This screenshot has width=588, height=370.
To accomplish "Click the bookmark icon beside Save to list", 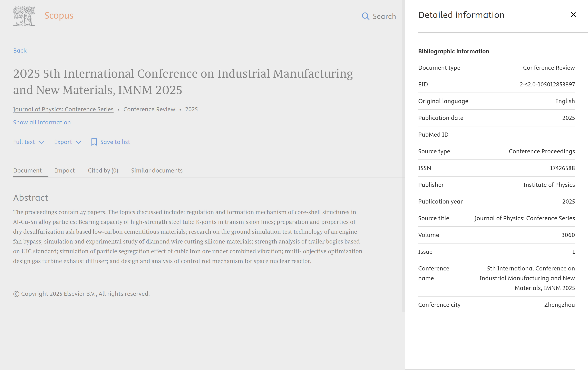I will pyautogui.click(x=94, y=142).
